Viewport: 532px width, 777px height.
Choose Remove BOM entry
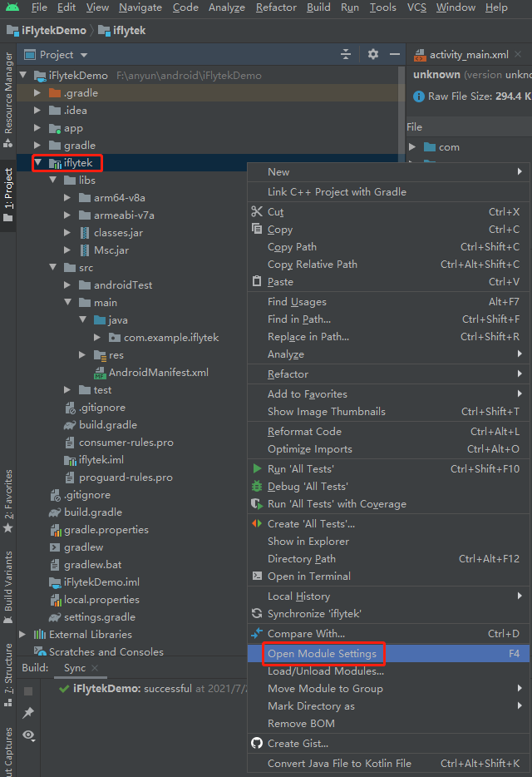click(389, 724)
